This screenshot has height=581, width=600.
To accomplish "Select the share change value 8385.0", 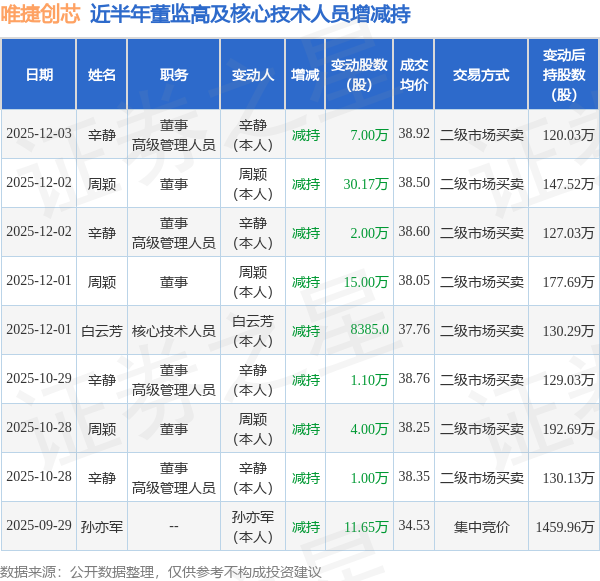I will [369, 330].
